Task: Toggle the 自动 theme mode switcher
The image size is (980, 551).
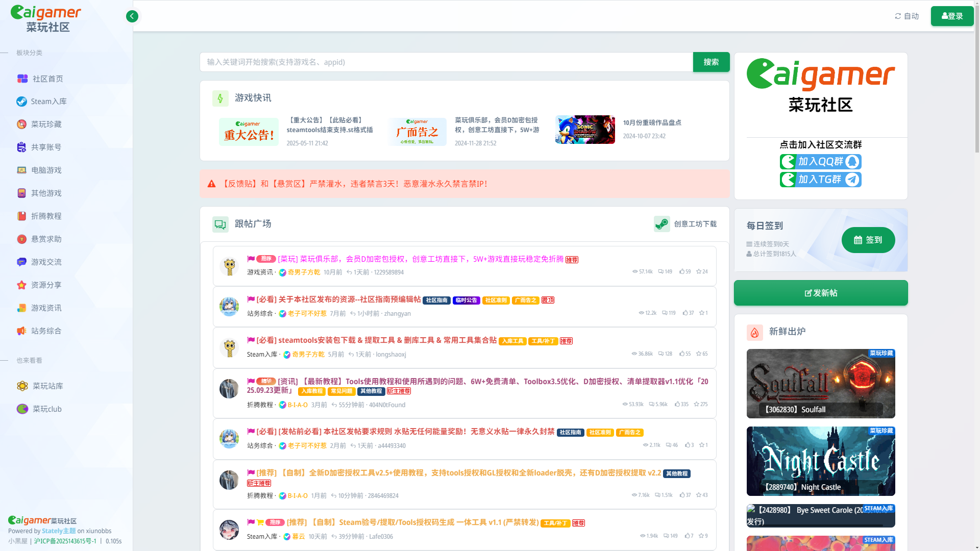Action: [906, 16]
